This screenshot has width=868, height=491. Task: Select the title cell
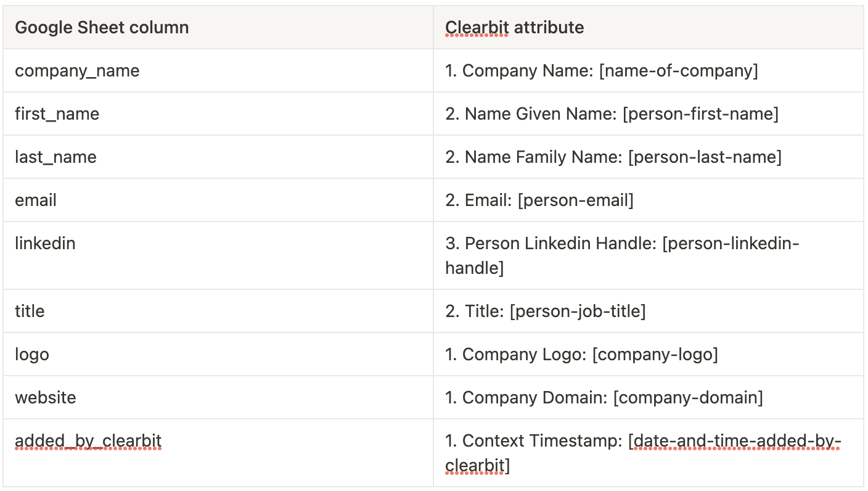coord(218,312)
